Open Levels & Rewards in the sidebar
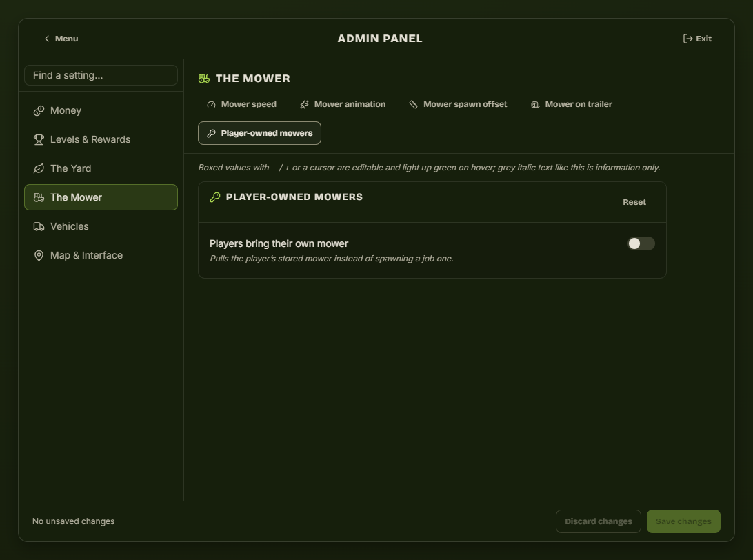Image resolution: width=753 pixels, height=560 pixels. 101,139
